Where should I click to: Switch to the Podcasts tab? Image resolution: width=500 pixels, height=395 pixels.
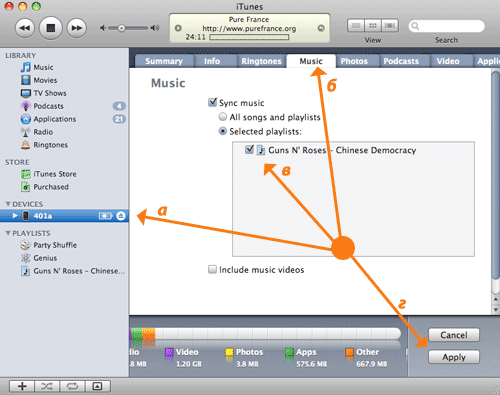coord(401,61)
